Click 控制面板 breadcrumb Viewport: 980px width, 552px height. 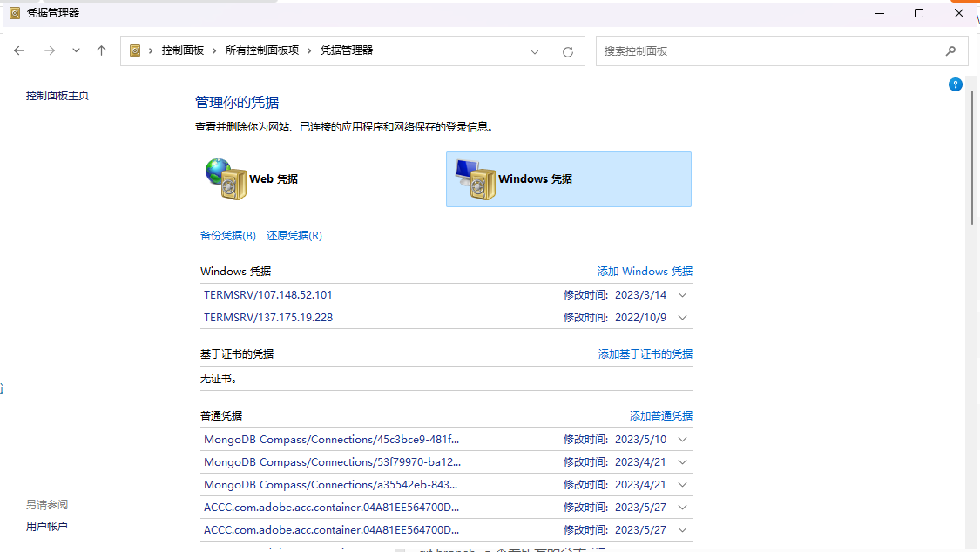point(183,50)
